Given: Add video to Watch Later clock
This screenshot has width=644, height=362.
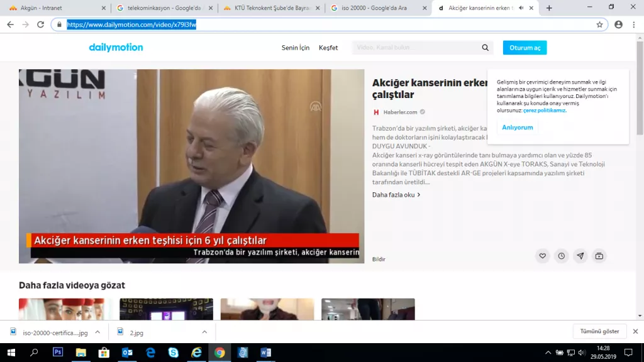Looking at the screenshot, I should pos(561,256).
